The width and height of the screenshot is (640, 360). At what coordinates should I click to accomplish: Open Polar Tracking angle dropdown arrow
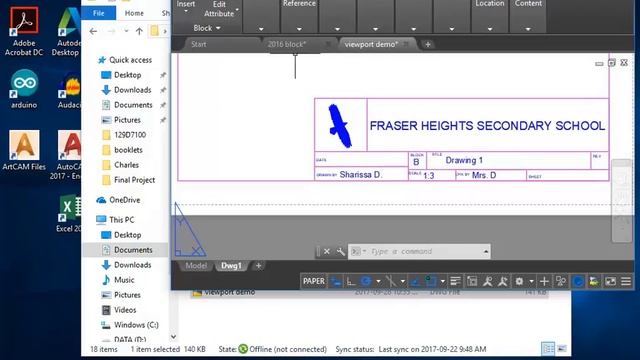(378, 281)
